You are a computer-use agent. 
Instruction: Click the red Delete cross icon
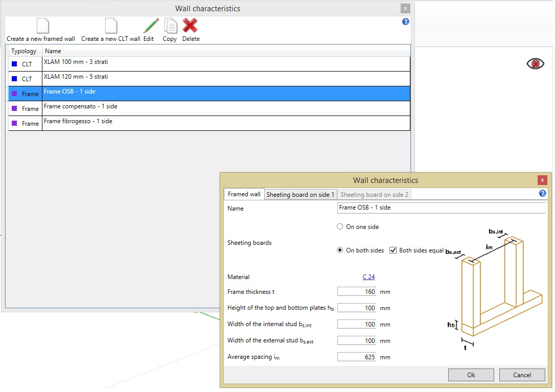click(x=190, y=26)
